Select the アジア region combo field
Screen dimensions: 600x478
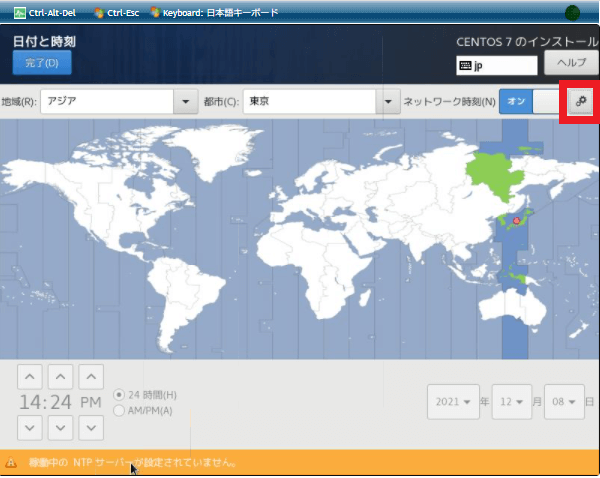pos(107,101)
